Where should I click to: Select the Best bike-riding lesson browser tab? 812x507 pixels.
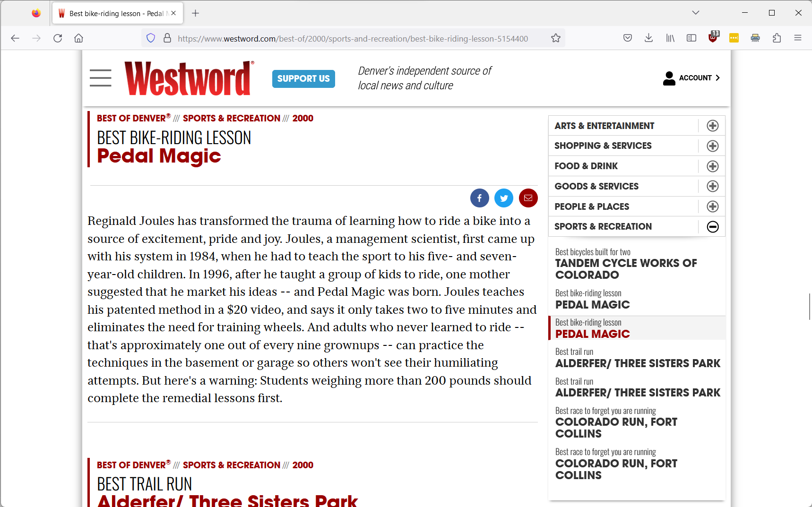pos(117,13)
